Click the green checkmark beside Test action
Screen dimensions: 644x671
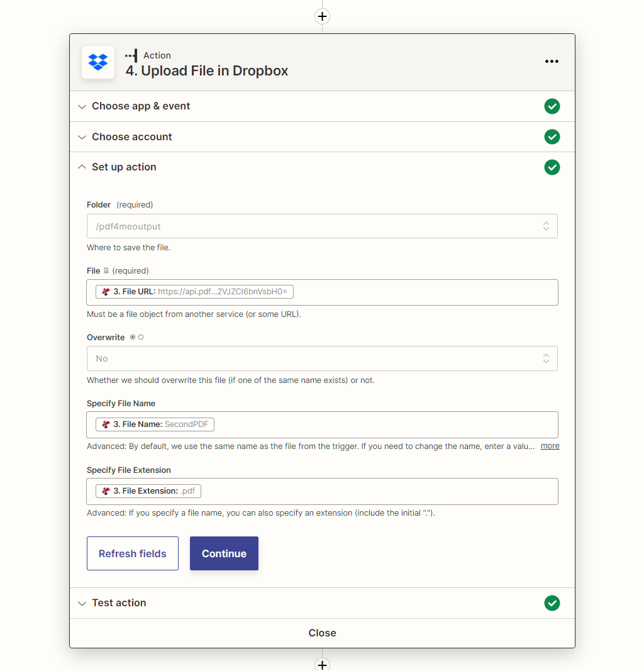552,602
